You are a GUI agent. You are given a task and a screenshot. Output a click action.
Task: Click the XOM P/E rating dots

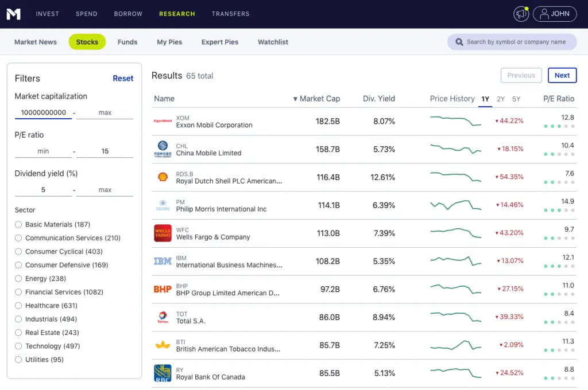559,126
